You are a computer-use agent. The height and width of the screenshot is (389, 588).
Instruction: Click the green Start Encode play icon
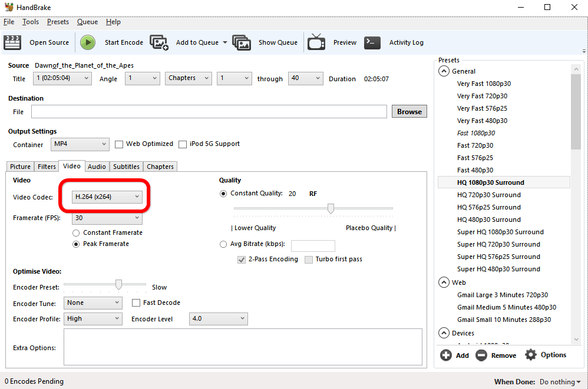(x=88, y=42)
